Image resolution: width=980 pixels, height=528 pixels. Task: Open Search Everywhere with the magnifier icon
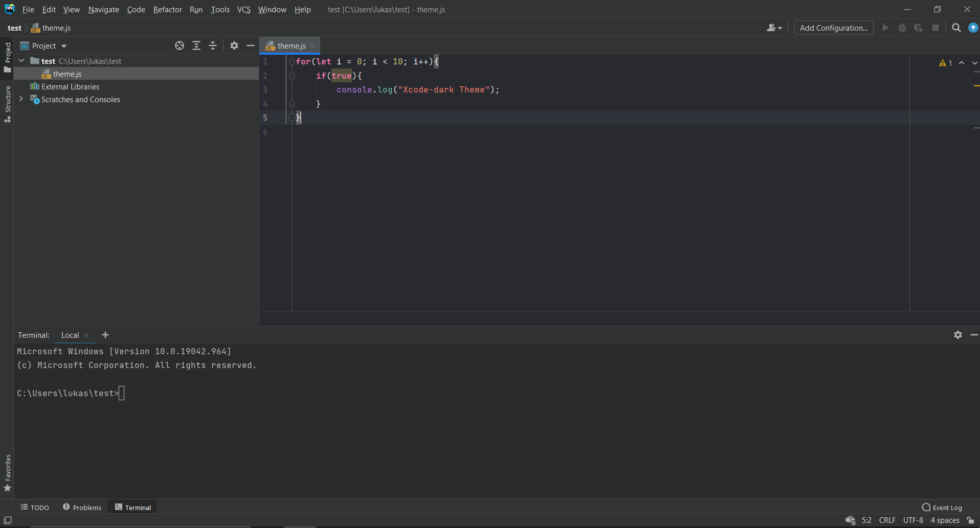(956, 28)
